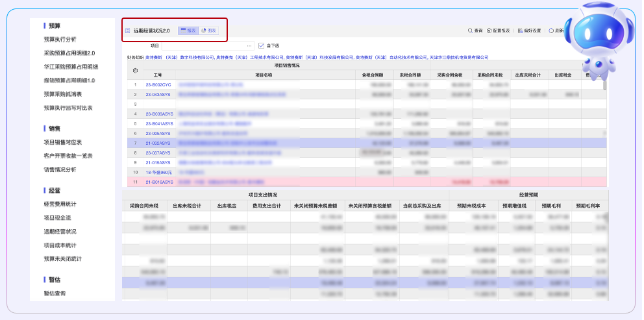The height and width of the screenshot is (320, 644).
Task: Open 配置报表 gear settings
Action: point(489,31)
